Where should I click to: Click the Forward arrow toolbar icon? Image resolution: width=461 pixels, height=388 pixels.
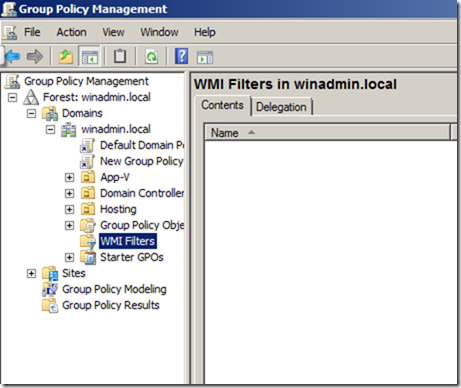pos(35,56)
